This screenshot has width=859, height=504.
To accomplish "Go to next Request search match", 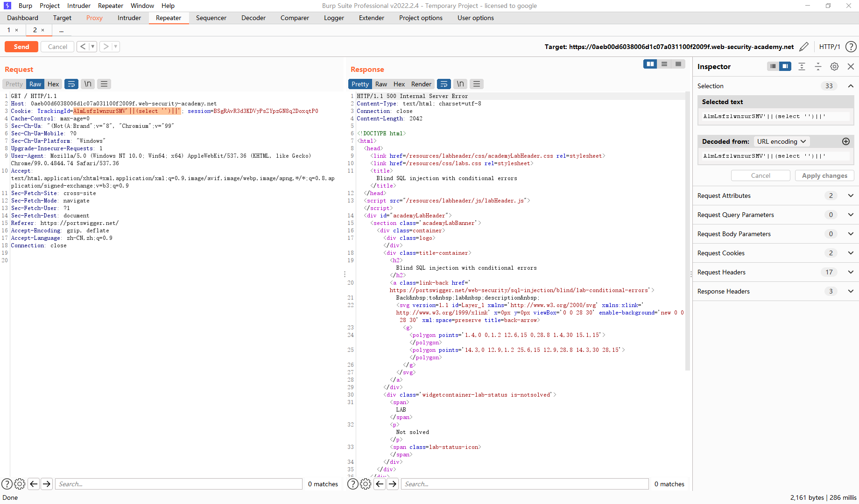I will pos(47,484).
